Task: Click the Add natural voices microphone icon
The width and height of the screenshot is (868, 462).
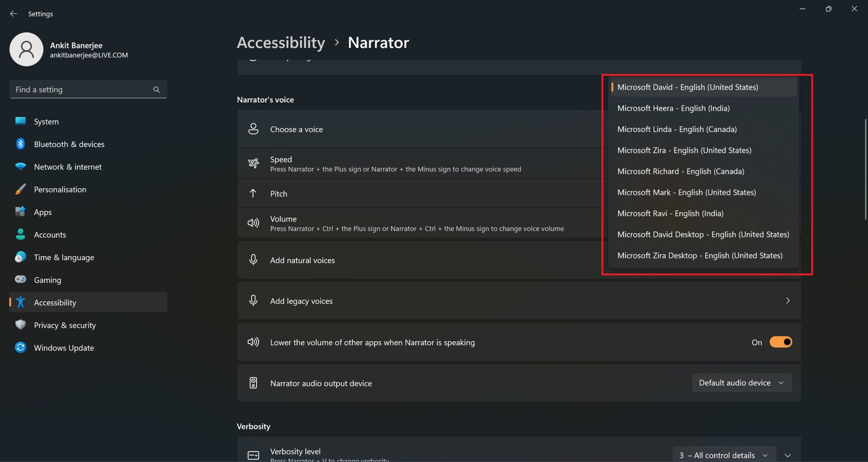Action: [x=253, y=260]
